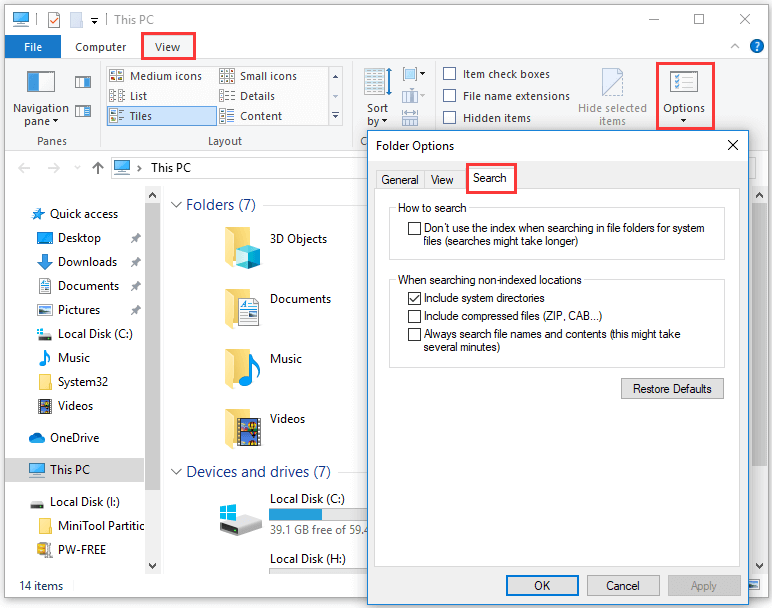Check Always search file names and contents
The image size is (772, 608).
(x=414, y=334)
